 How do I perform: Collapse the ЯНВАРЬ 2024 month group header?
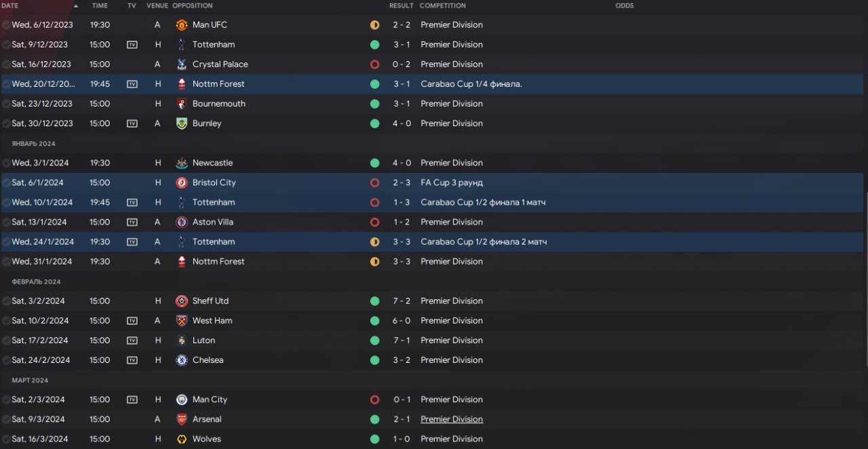pos(33,144)
